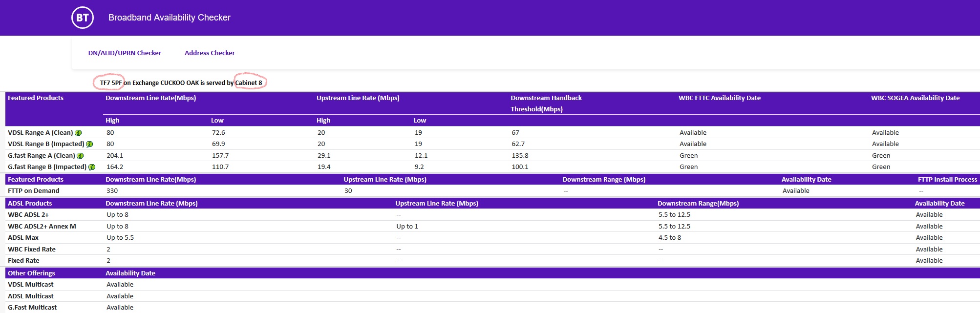Click ADSL Max range '4.5 to 8'

(670, 237)
